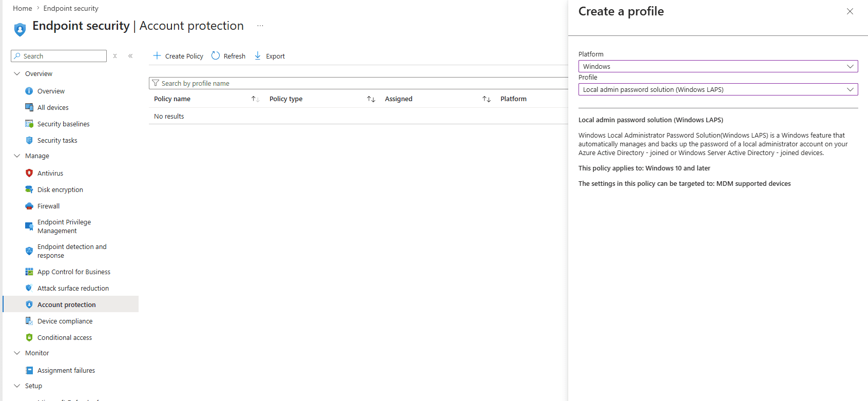Collapse the Overview section chevron

pos(17,73)
